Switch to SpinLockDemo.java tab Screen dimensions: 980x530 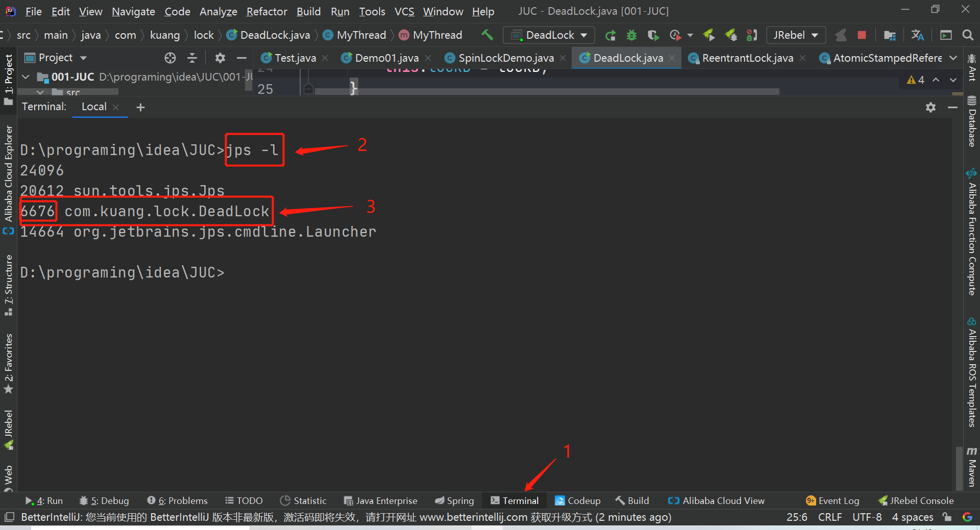point(506,58)
